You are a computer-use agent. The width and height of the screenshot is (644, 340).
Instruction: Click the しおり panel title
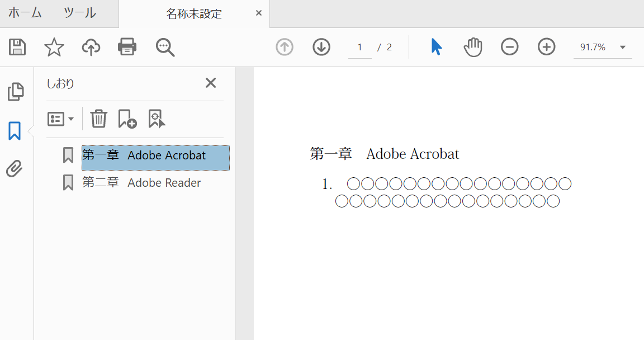60,83
